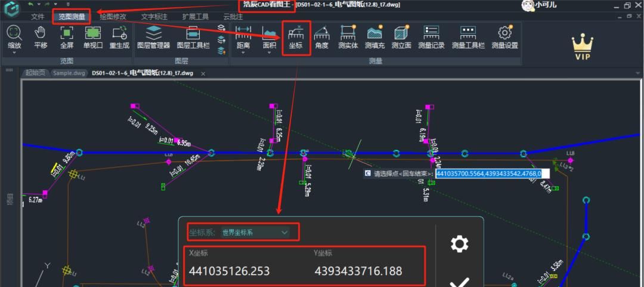Screen dimensions: 644x287
Task: Click the 6.27m dimension label
Action: (35, 200)
